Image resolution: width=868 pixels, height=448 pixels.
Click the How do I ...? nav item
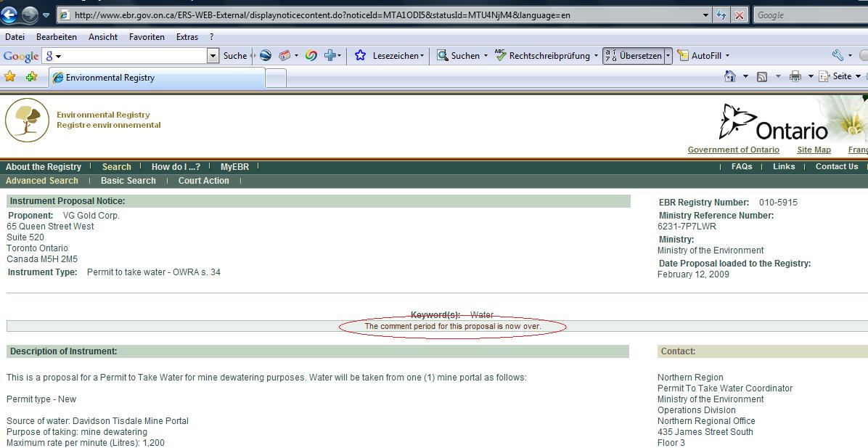coord(176,167)
